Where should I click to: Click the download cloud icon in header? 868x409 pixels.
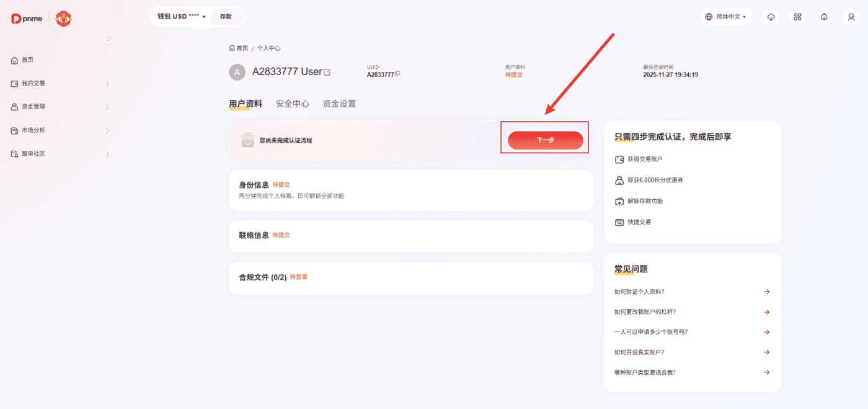(x=771, y=17)
